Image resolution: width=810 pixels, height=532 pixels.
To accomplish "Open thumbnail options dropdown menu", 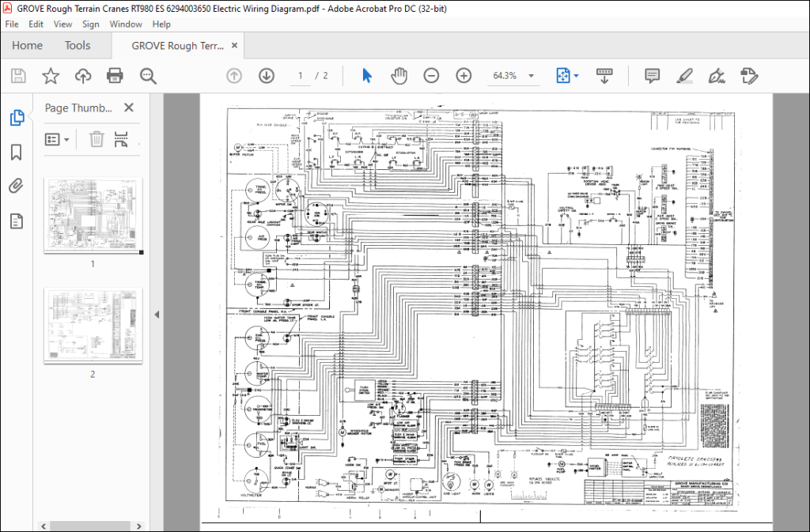I will click(x=57, y=139).
